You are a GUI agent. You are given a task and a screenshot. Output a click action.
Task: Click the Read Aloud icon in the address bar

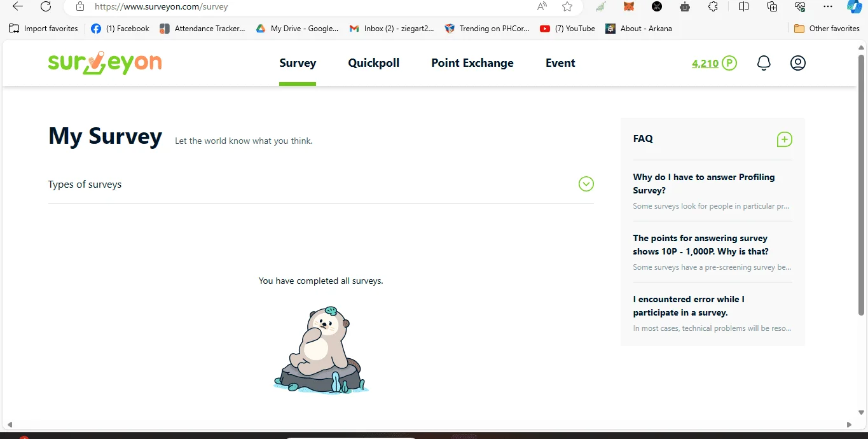pyautogui.click(x=542, y=6)
